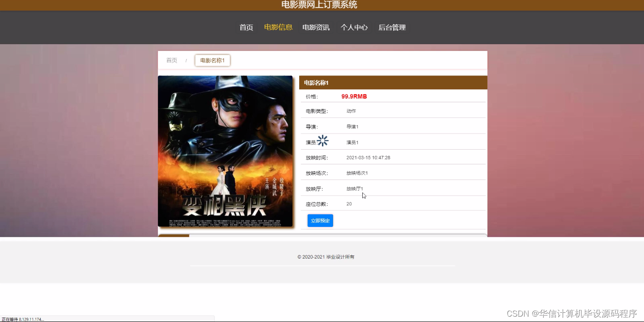Click the 电影名称1 panel header
The height and width of the screenshot is (322, 644).
click(x=393, y=83)
